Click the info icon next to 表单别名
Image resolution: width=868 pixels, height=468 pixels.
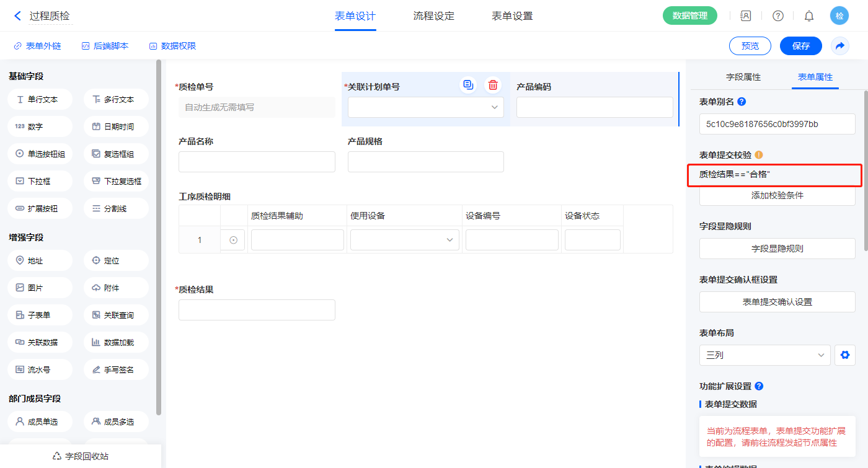[x=742, y=102]
